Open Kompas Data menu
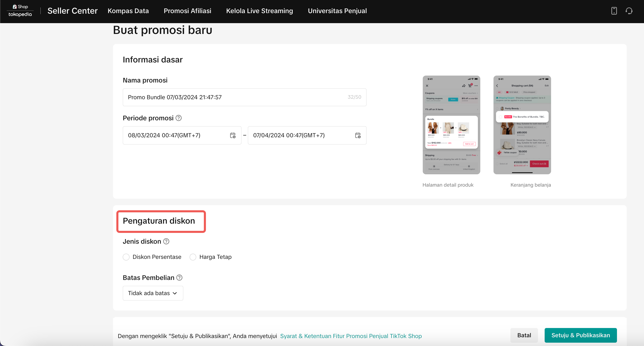Image resolution: width=644 pixels, height=346 pixels. [128, 11]
